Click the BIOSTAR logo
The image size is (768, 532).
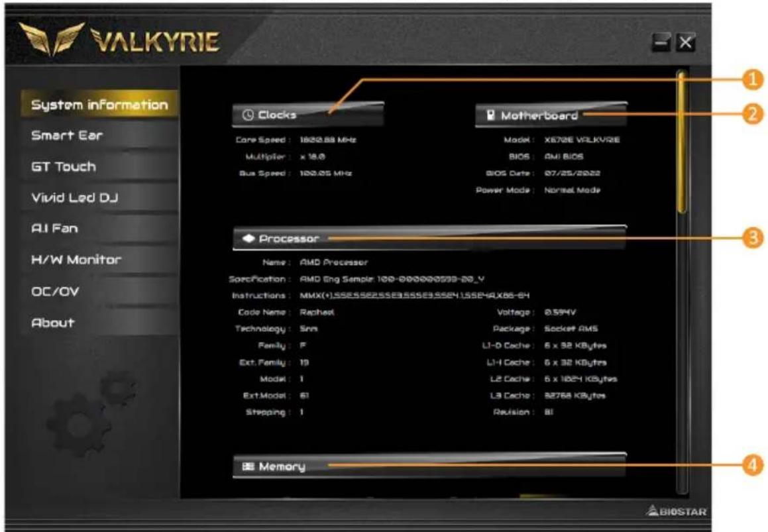tap(677, 511)
